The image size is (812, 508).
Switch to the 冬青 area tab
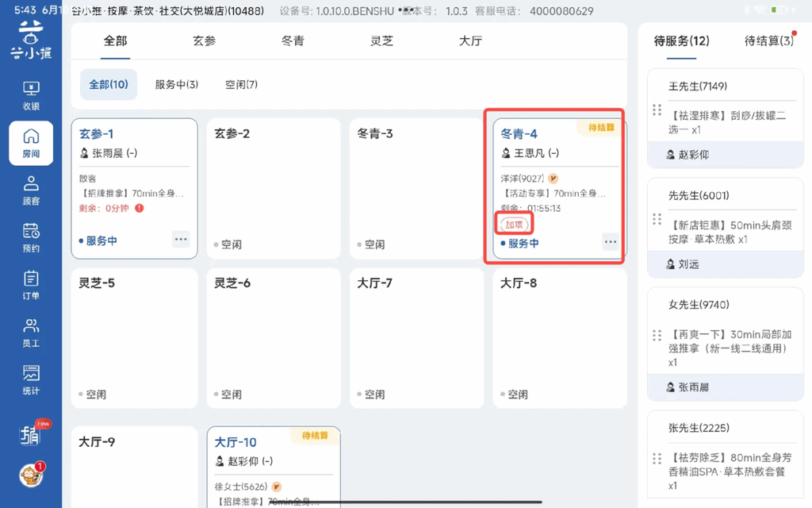click(x=293, y=41)
